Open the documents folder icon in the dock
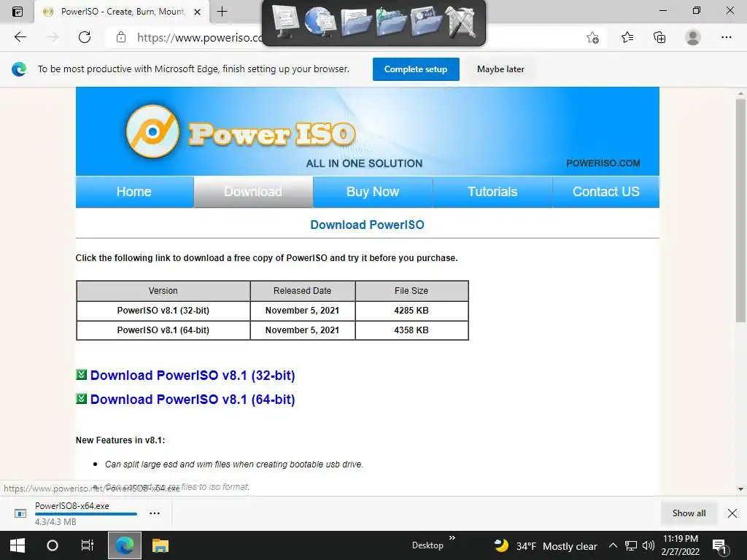 tap(356, 22)
